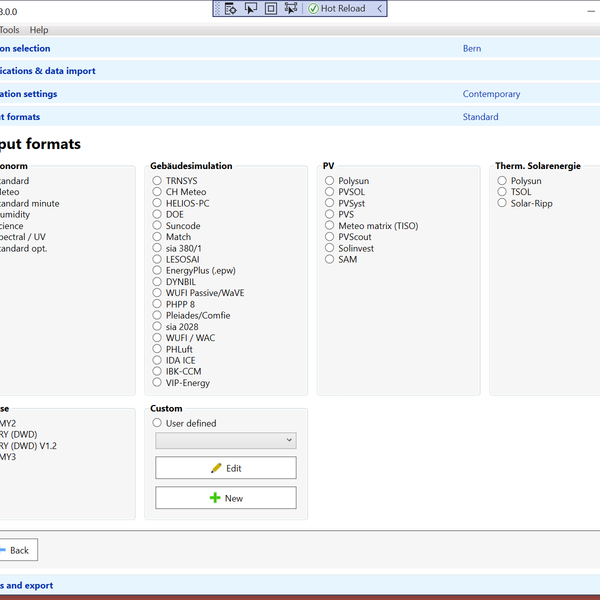
Task: Click the green plus icon on New
Action: [x=215, y=498]
